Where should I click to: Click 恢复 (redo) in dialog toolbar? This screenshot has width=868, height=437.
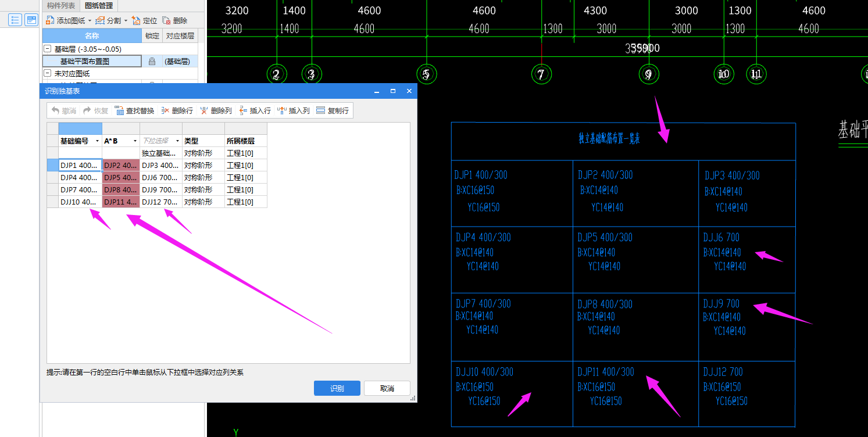pyautogui.click(x=96, y=110)
